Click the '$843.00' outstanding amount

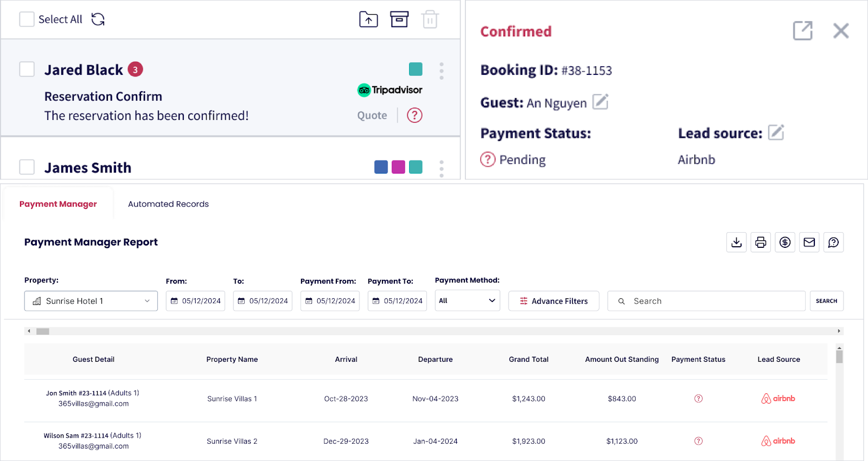point(622,399)
